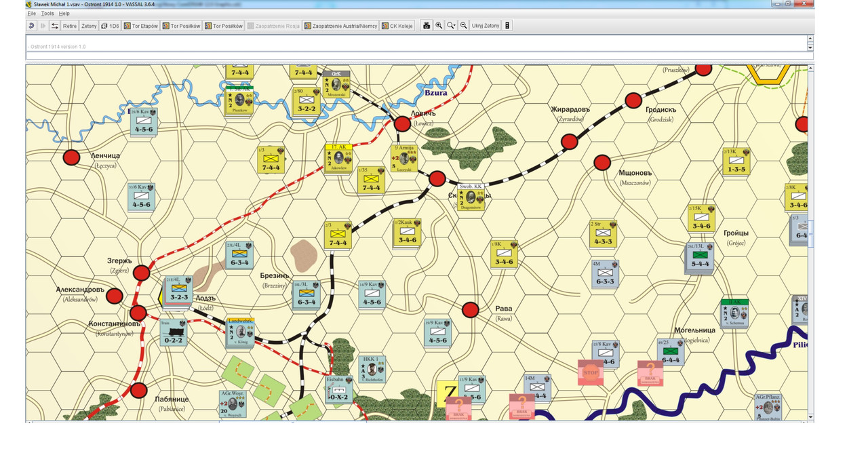Screen dimensions: 868x470
Task: Roll the 1D6 die
Action: coord(110,26)
